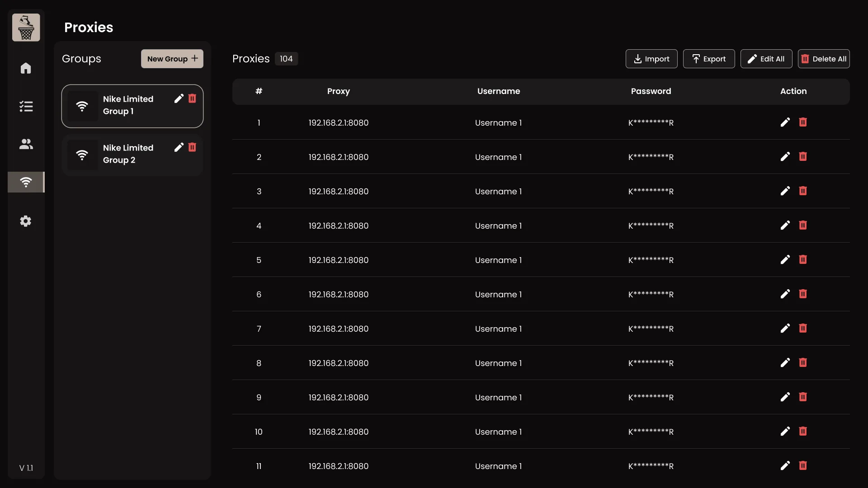Screen dimensions: 868x488
Task: Click masked password in row 8
Action: pos(651,363)
